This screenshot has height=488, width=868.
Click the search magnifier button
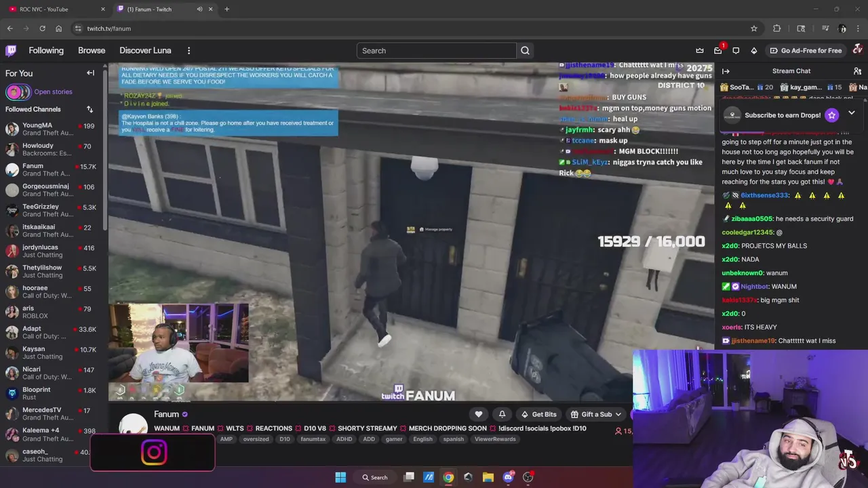point(525,50)
